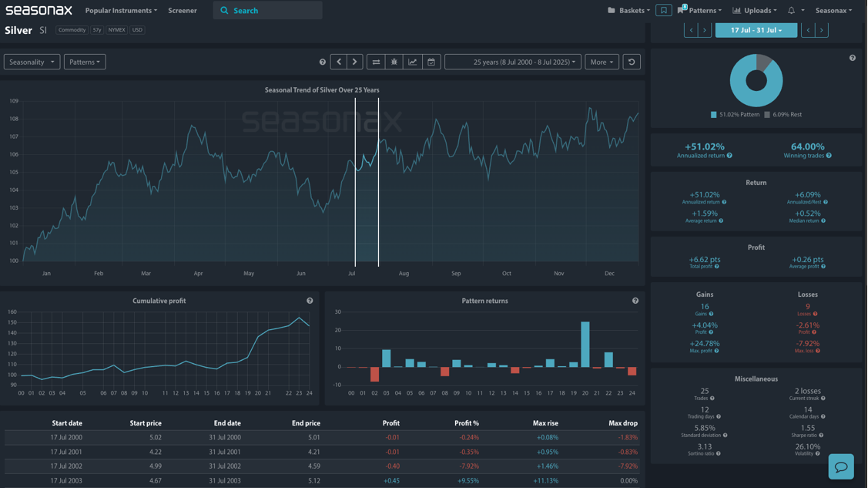This screenshot has height=488, width=868.
Task: Click right arrow immediately after the 17 Jul - 31 Jul button
Action: (822, 30)
